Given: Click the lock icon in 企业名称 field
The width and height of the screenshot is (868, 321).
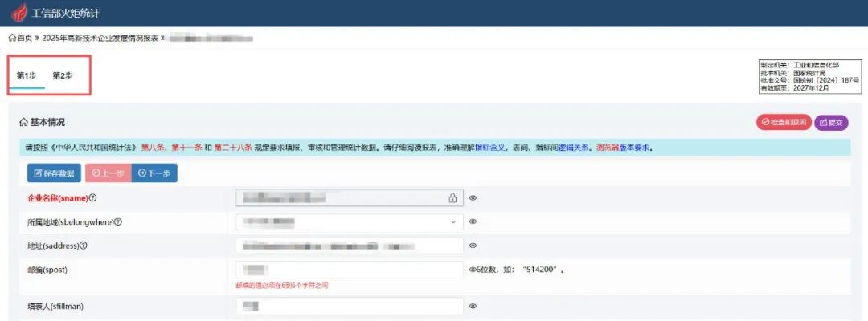Looking at the screenshot, I should (452, 197).
